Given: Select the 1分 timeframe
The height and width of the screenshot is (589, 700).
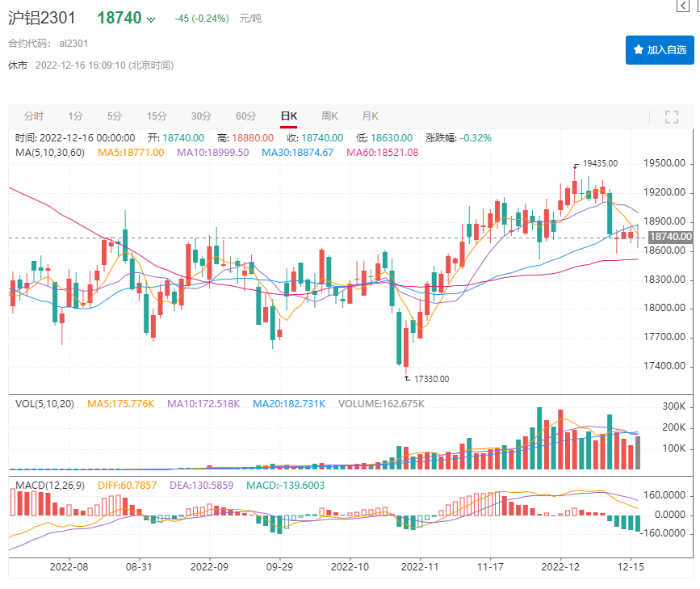Looking at the screenshot, I should click(x=73, y=116).
